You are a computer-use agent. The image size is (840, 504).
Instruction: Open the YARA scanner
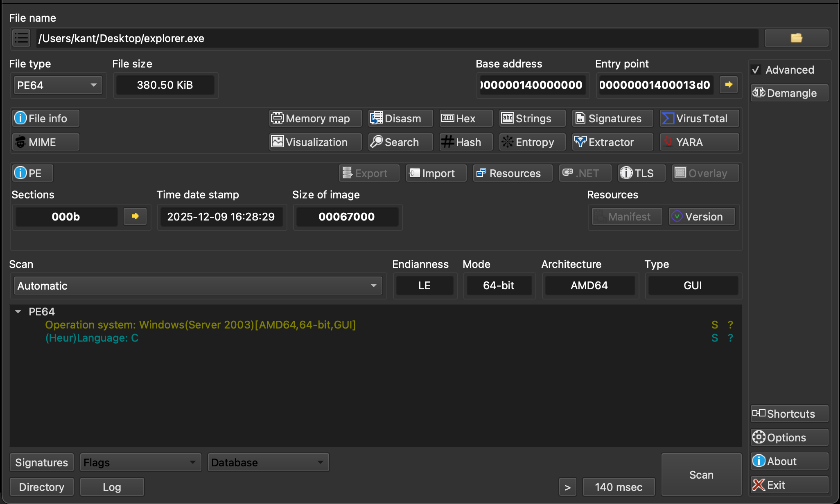point(699,142)
